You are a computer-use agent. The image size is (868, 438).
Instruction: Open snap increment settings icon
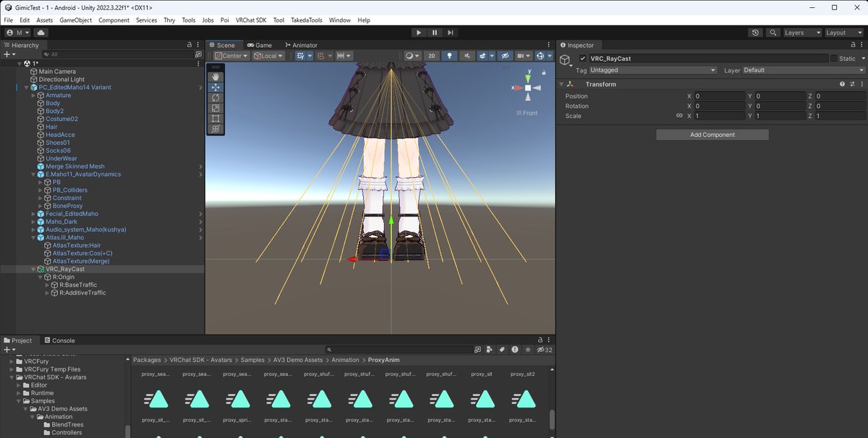click(343, 56)
